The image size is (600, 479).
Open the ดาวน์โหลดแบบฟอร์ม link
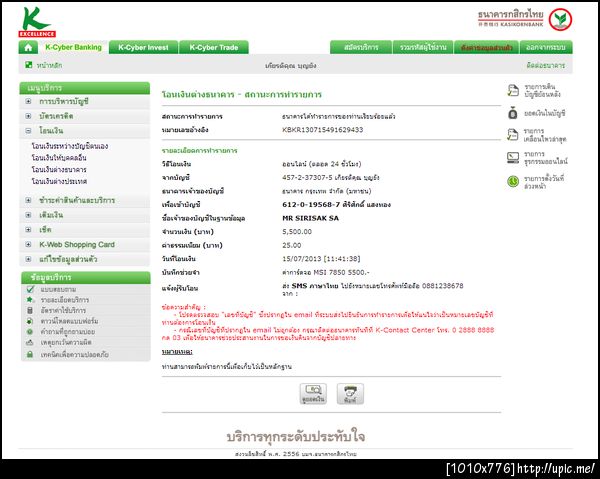pos(69,321)
